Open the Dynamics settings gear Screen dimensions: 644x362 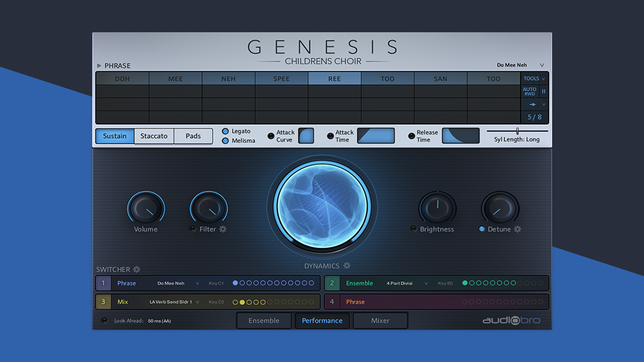[x=347, y=265]
